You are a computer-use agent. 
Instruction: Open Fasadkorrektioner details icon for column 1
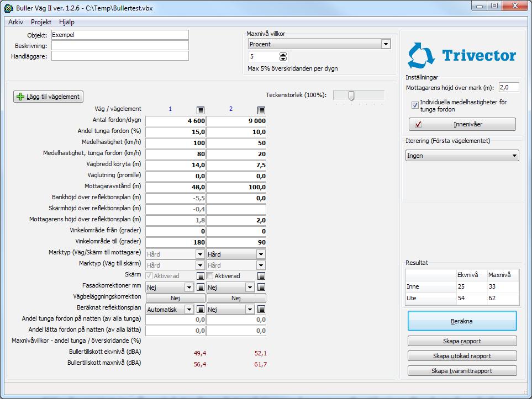[200, 287]
